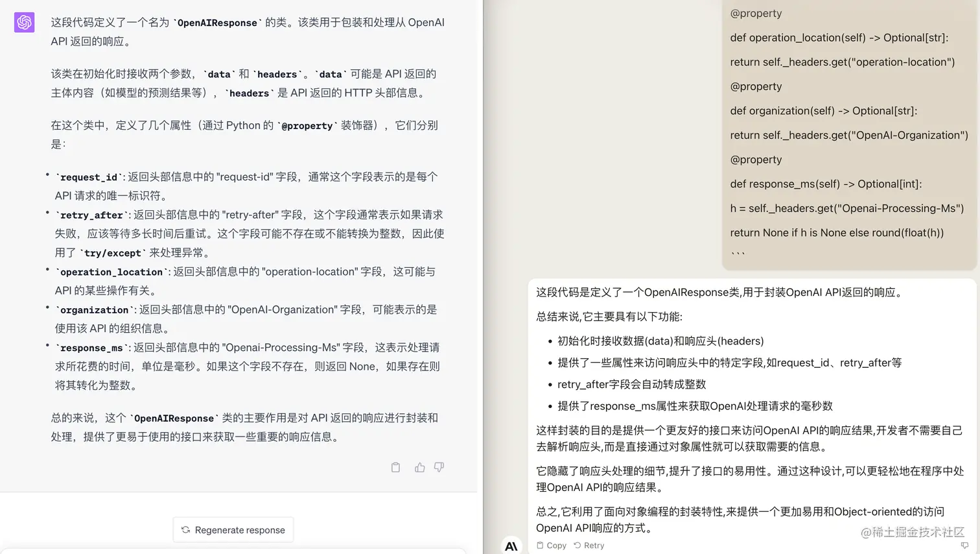
Task: Click code line 'return self._headers.get("OpenAI-Organization")'
Action: click(849, 136)
